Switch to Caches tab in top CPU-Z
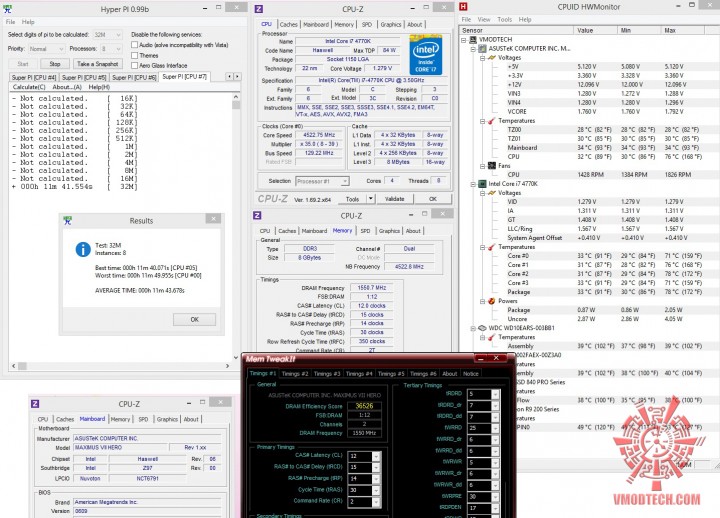The height and width of the screenshot is (518, 720). (x=288, y=24)
